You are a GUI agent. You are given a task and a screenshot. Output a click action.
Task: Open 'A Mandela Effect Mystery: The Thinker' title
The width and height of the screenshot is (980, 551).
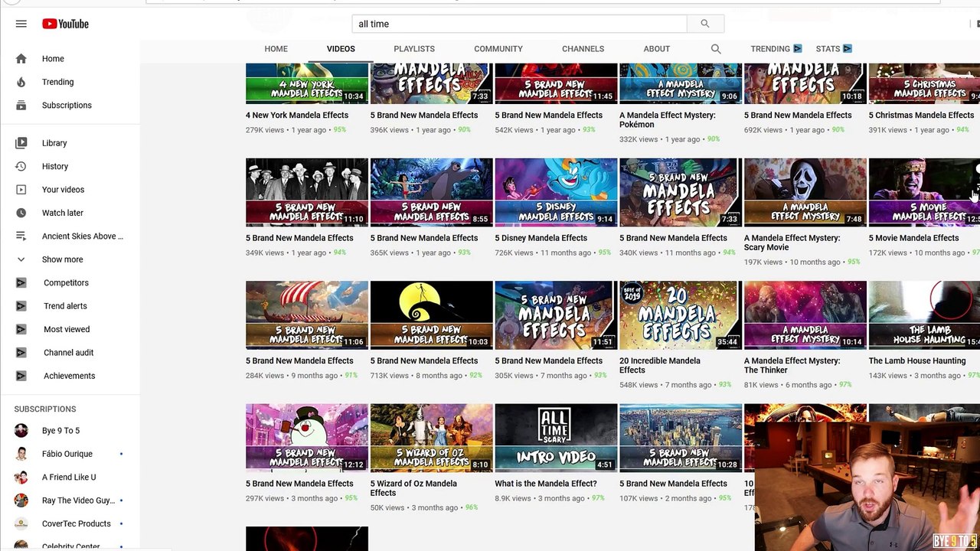coord(792,365)
